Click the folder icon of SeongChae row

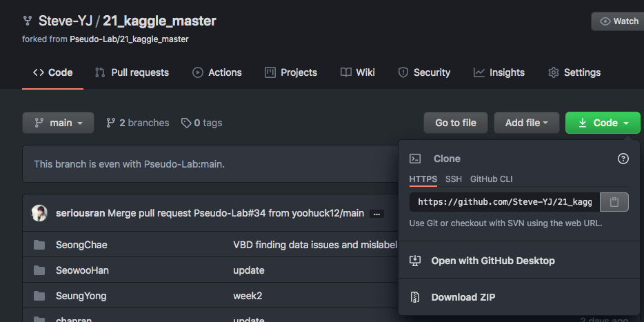[x=39, y=245]
